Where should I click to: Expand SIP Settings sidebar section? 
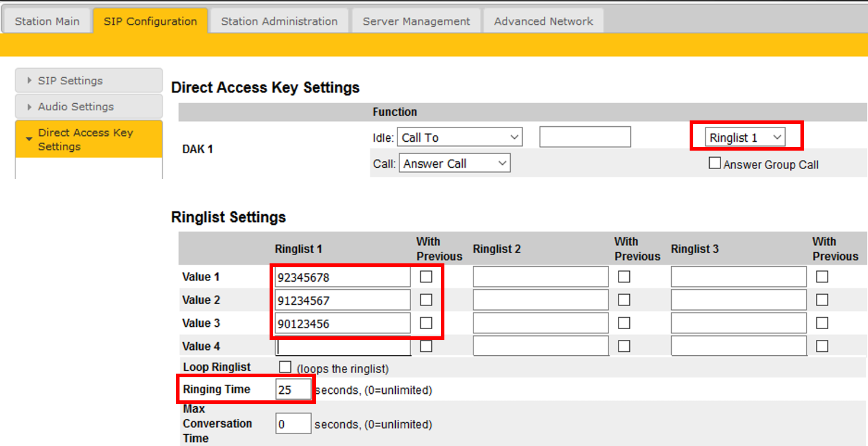tap(88, 81)
